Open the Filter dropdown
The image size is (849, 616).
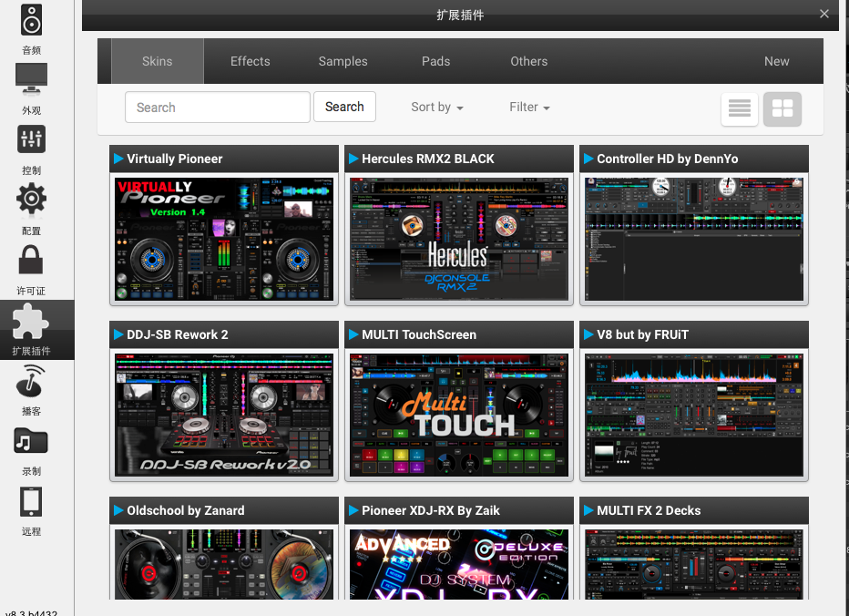[x=529, y=108]
